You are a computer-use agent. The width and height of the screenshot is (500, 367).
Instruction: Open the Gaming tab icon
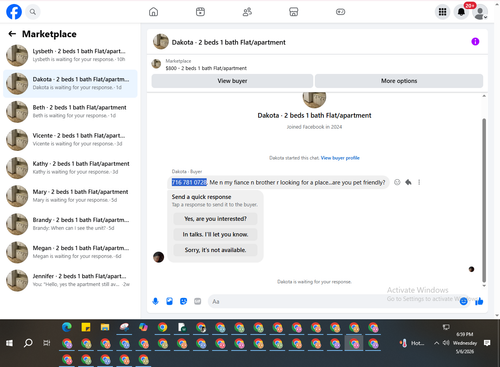tap(340, 12)
